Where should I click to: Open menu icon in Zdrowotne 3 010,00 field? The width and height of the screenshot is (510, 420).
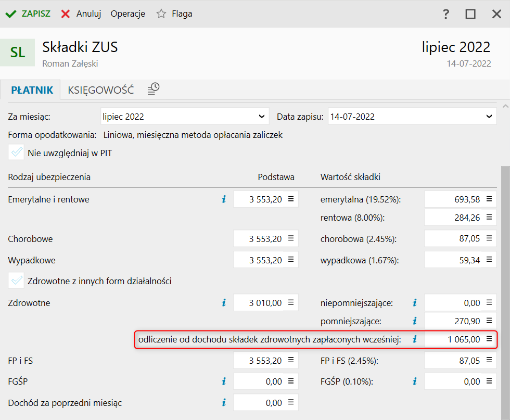pos(291,302)
